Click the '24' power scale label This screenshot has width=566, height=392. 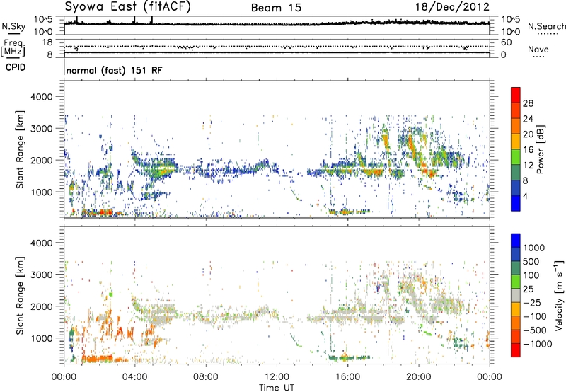[x=528, y=119]
